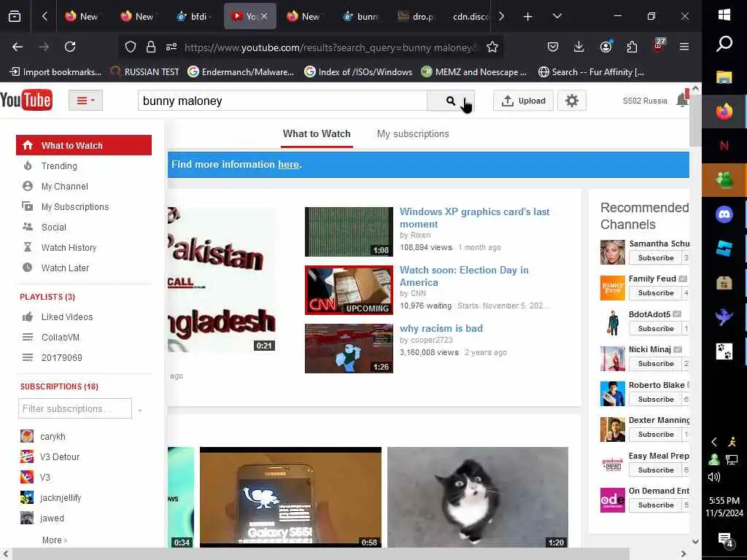Open the V3 Detour subscription
This screenshot has width=747, height=560.
60,456
